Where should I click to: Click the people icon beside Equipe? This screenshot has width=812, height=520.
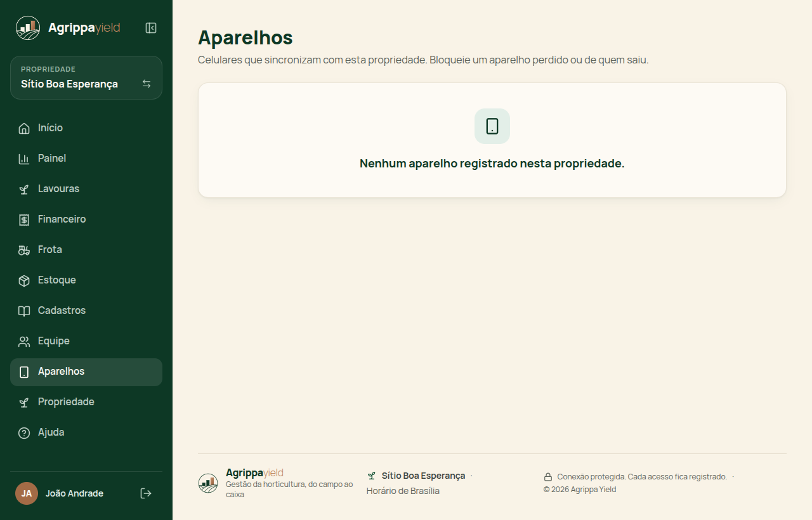pyautogui.click(x=24, y=341)
